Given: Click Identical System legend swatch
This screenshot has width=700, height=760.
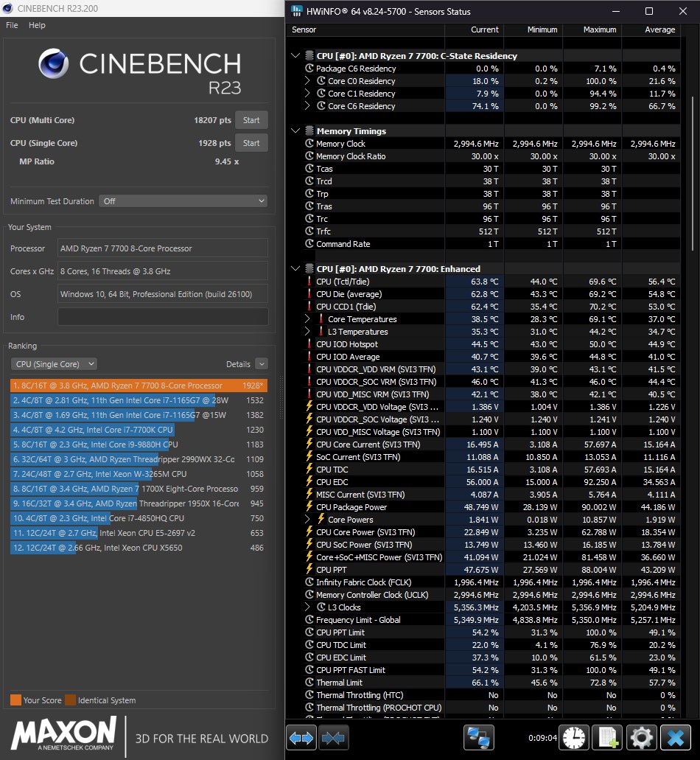Looking at the screenshot, I should pos(71,700).
